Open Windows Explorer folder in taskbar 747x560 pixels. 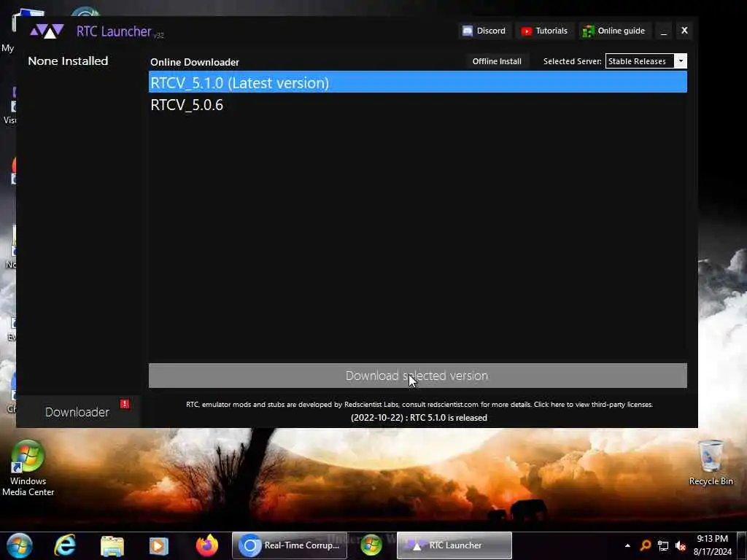[x=112, y=545]
